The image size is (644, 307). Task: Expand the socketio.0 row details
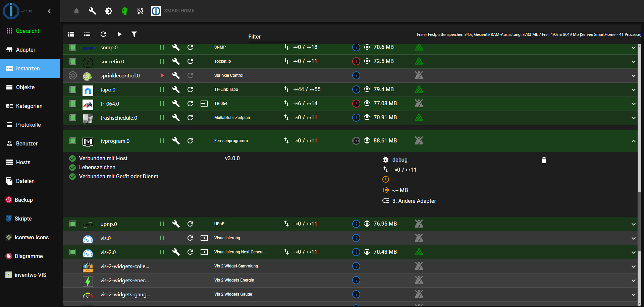pyautogui.click(x=633, y=62)
